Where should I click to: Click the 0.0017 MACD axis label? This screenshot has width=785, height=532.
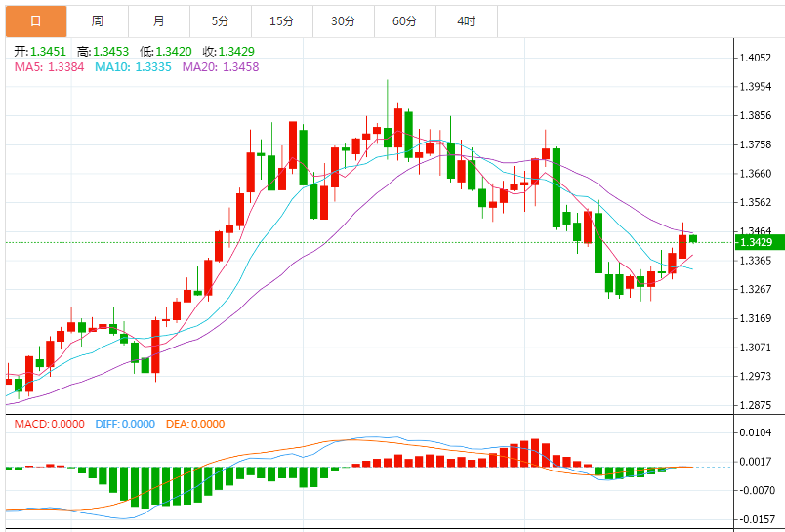click(x=758, y=462)
